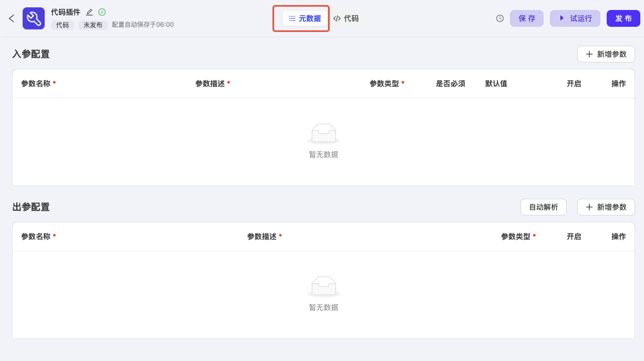The width and height of the screenshot is (644, 361).
Task: Click the pencil edit icon beside 代码插件
Action: (89, 12)
